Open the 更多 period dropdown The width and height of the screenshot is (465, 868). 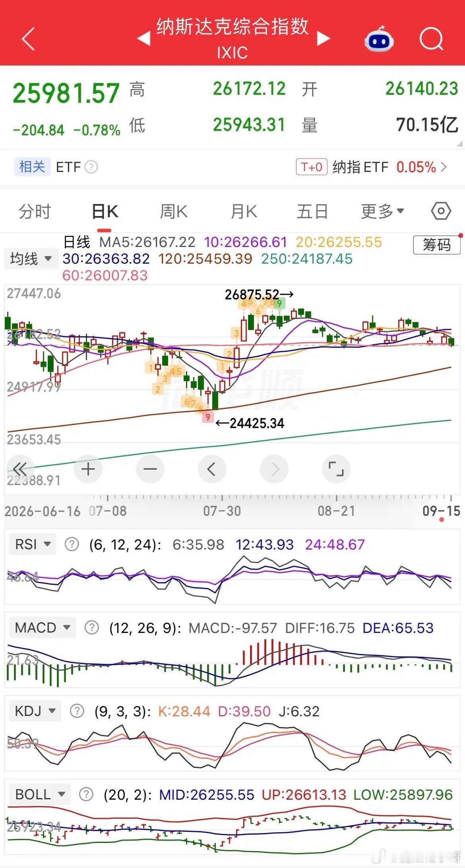coord(382,211)
